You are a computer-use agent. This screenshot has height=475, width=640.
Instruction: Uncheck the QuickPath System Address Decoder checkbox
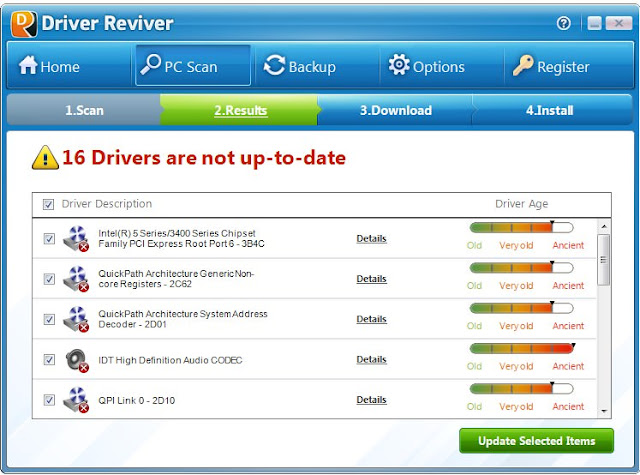(49, 319)
